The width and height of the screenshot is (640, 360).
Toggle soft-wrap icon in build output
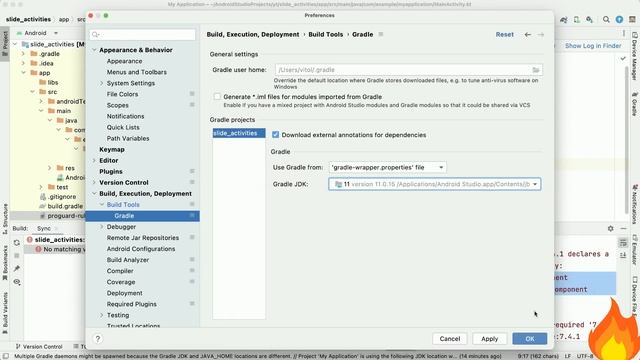coord(623,243)
